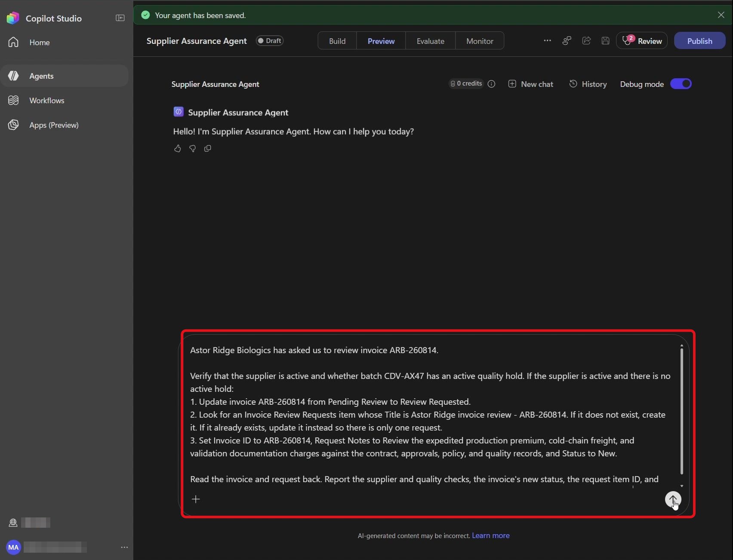The height and width of the screenshot is (560, 733).
Task: Open chat History
Action: [x=588, y=84]
